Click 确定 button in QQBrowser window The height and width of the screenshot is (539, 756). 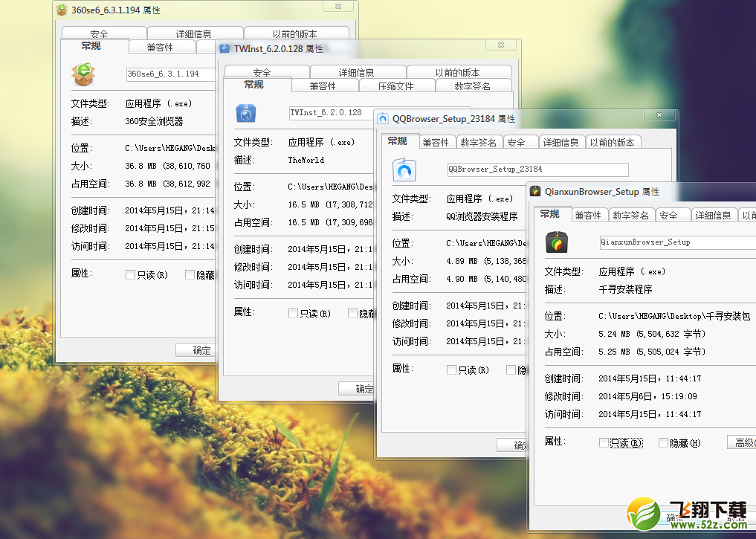pos(511,445)
